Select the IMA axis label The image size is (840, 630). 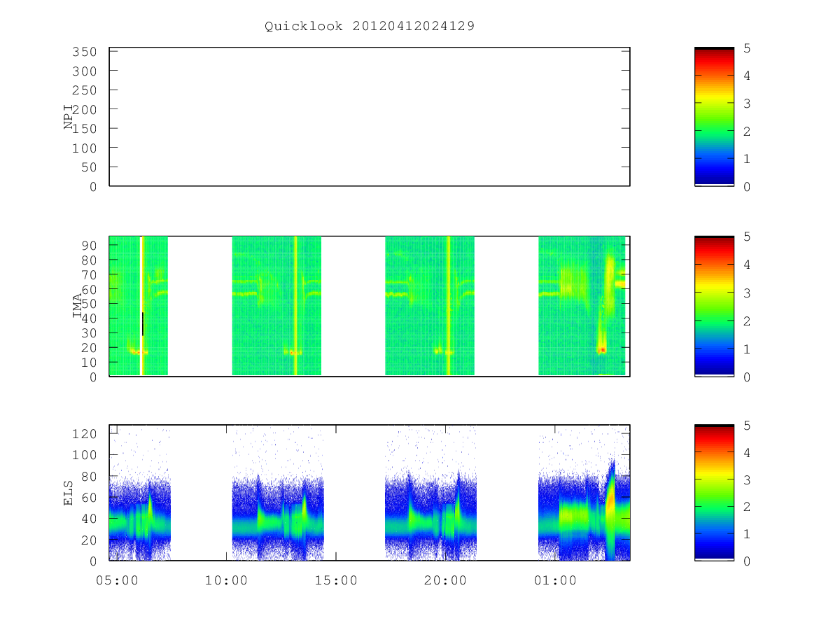pos(77,306)
